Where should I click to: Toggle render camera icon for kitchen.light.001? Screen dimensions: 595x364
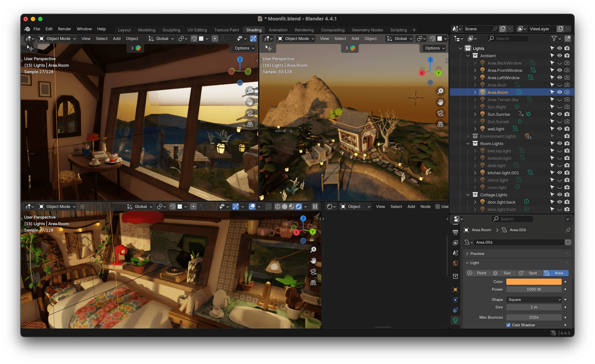pyautogui.click(x=567, y=173)
